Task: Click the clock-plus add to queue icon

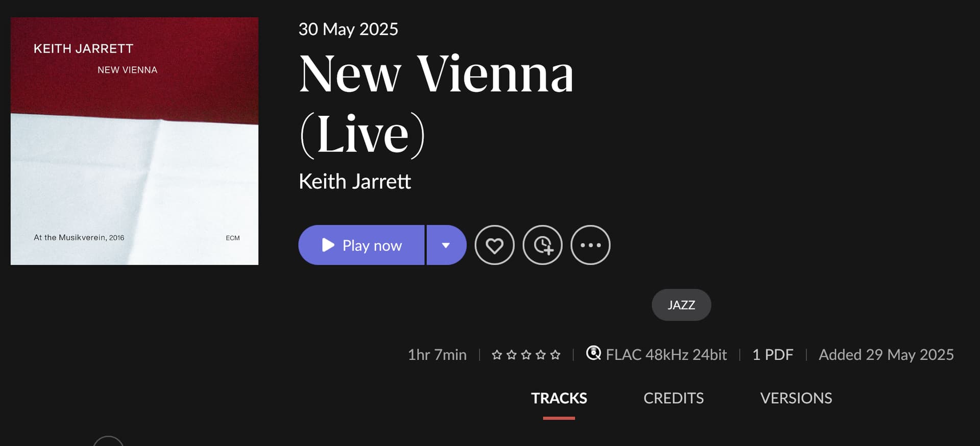Action: pos(543,245)
